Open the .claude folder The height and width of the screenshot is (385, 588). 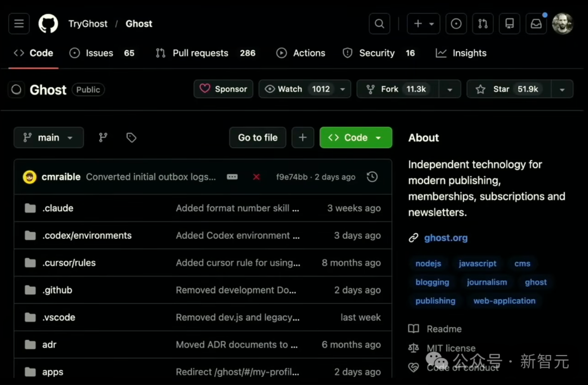pyautogui.click(x=58, y=208)
